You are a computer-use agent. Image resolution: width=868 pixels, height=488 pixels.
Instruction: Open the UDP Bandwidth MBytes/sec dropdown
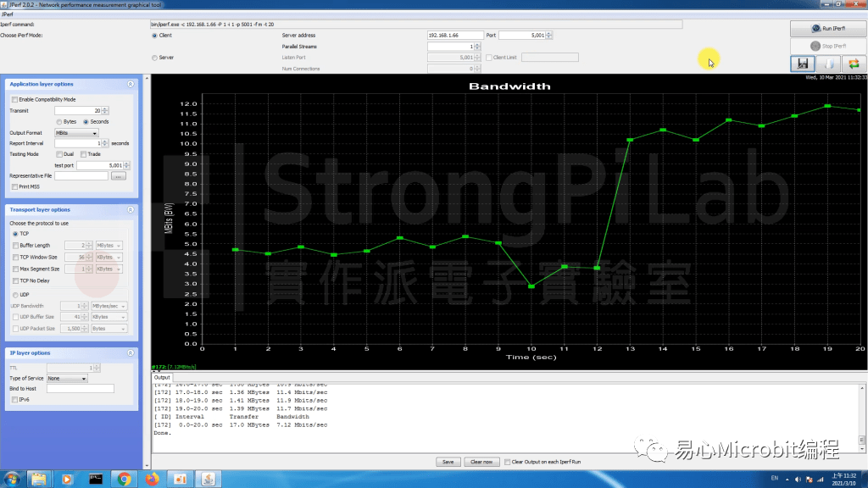coord(109,306)
